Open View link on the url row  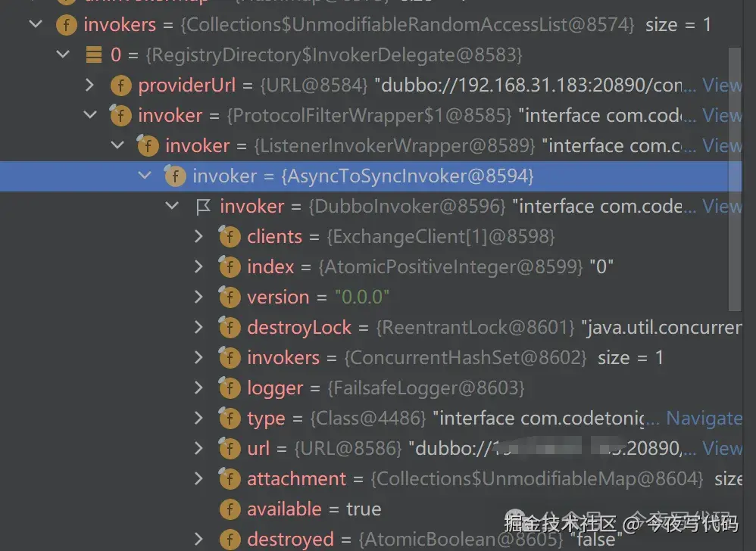click(x=722, y=448)
